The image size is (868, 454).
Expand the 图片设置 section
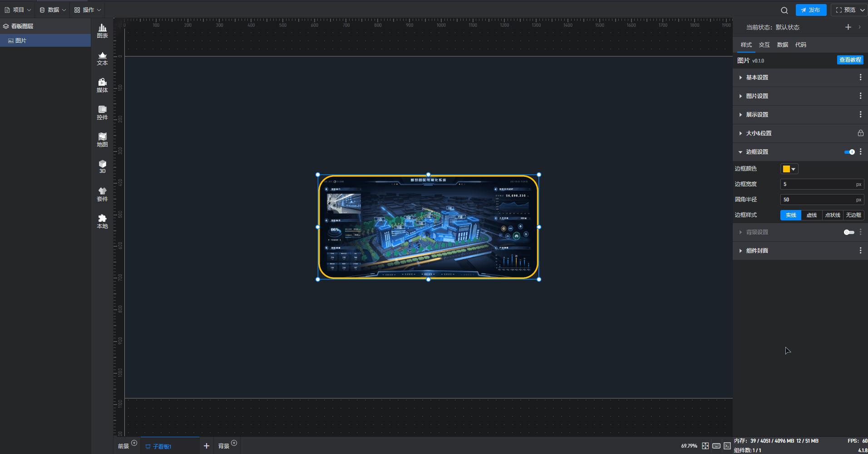pyautogui.click(x=757, y=96)
